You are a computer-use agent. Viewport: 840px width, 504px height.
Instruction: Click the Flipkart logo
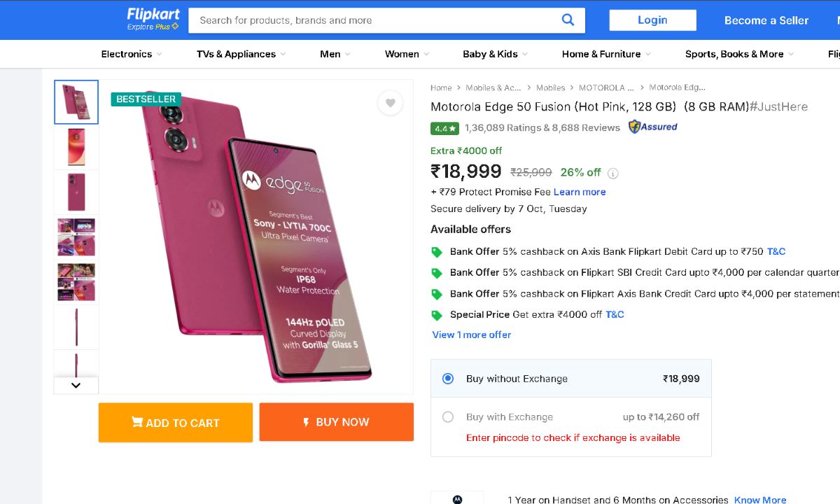click(153, 19)
